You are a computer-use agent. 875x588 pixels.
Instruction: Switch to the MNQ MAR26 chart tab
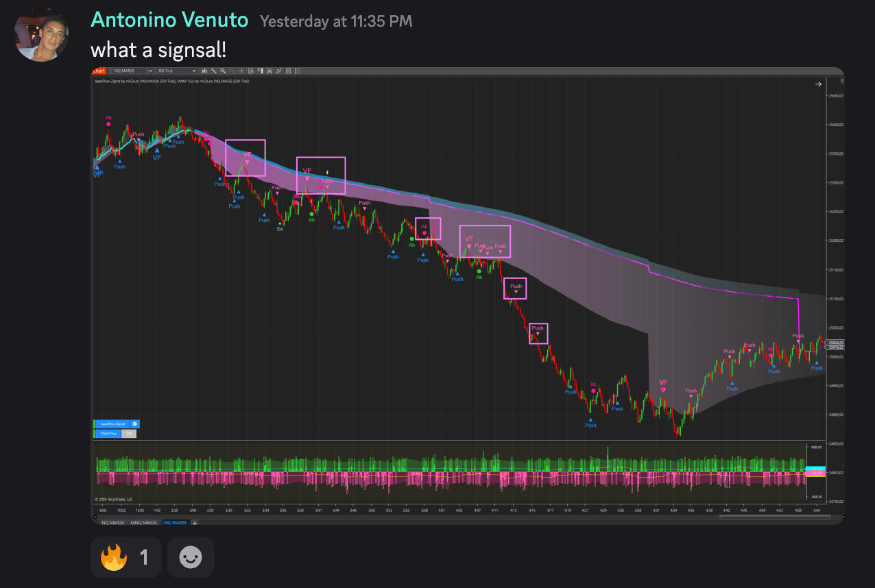click(144, 523)
